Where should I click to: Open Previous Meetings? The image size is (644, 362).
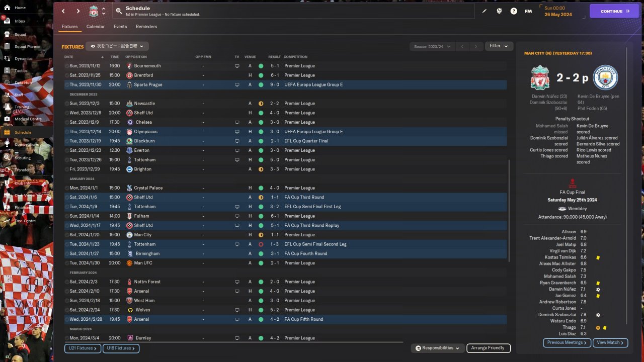567,343
